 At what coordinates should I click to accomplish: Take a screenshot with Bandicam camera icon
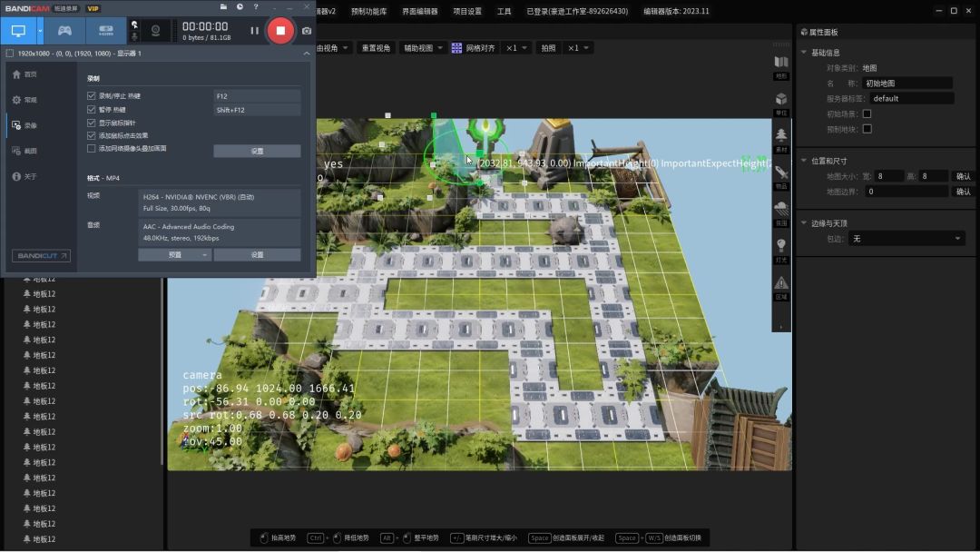tap(307, 31)
